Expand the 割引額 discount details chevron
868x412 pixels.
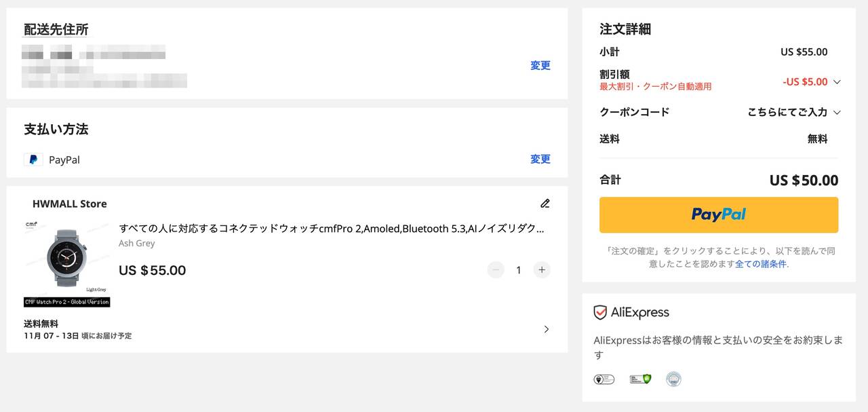[837, 82]
